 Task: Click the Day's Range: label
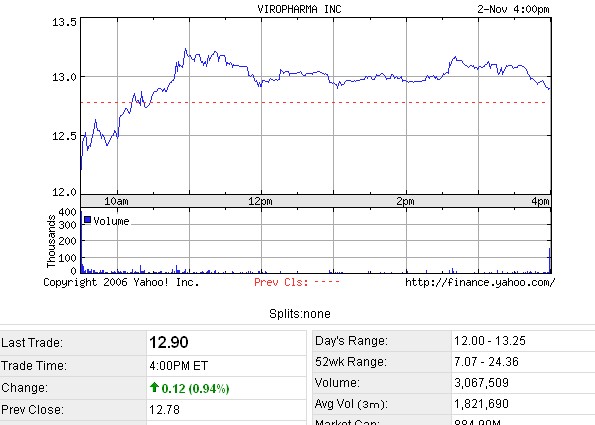[351, 341]
